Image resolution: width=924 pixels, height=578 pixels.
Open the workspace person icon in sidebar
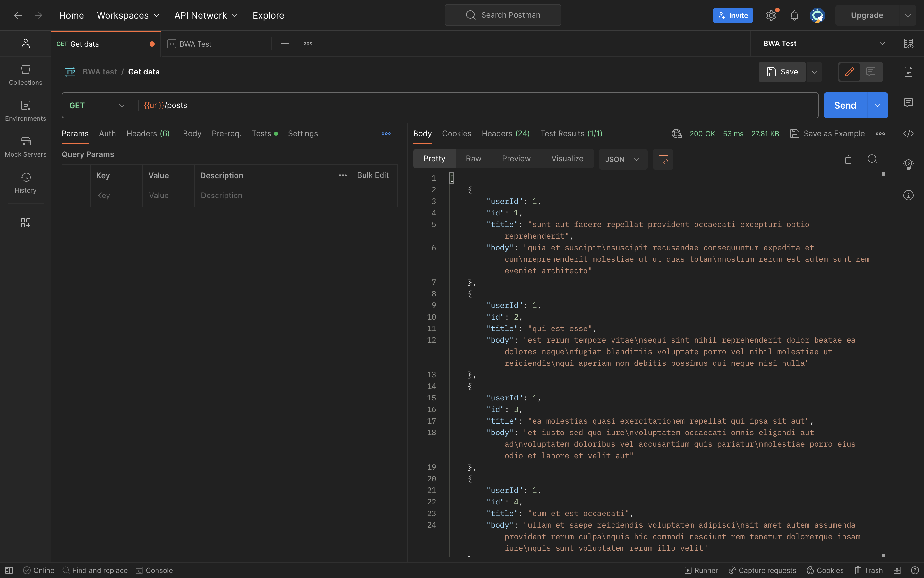pyautogui.click(x=26, y=43)
